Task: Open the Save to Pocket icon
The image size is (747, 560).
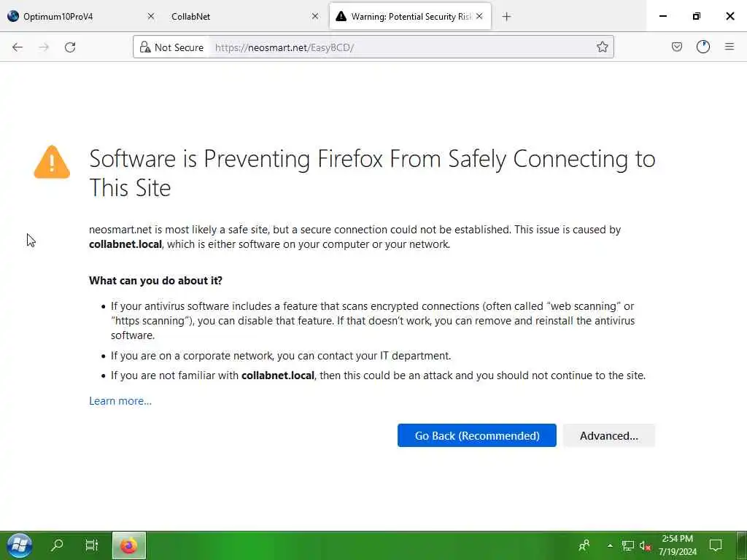Action: [676, 47]
